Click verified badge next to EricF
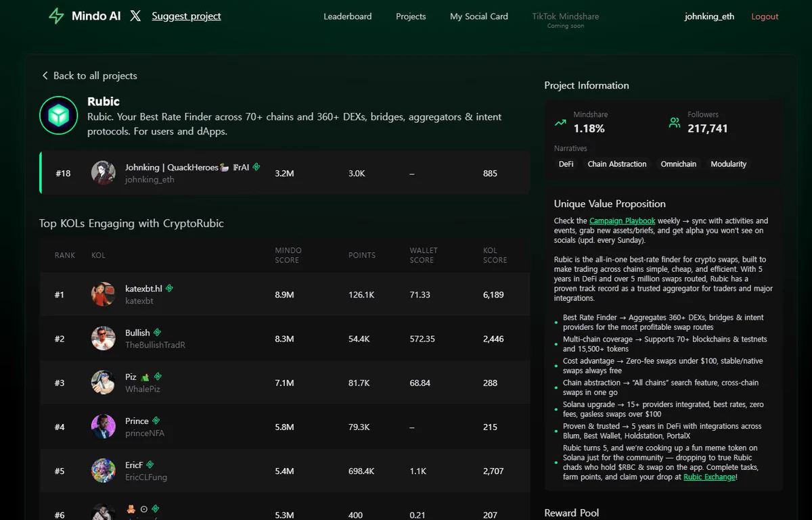 pyautogui.click(x=150, y=465)
